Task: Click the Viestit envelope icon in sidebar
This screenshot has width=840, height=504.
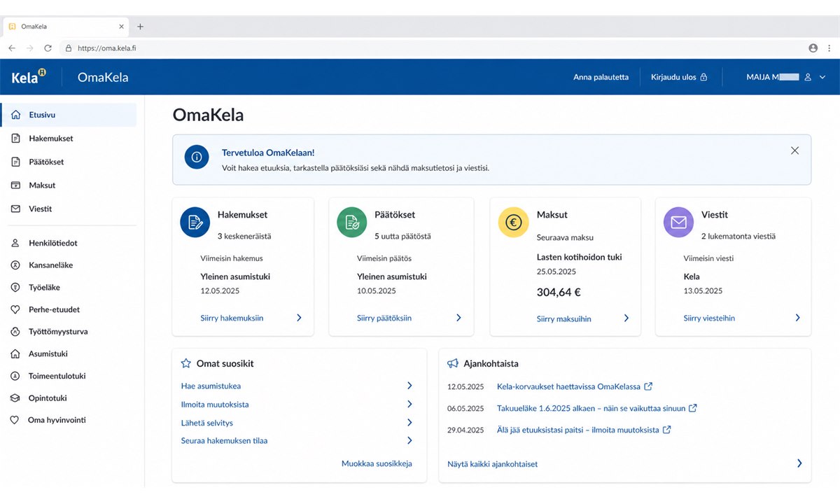Action: (15, 209)
